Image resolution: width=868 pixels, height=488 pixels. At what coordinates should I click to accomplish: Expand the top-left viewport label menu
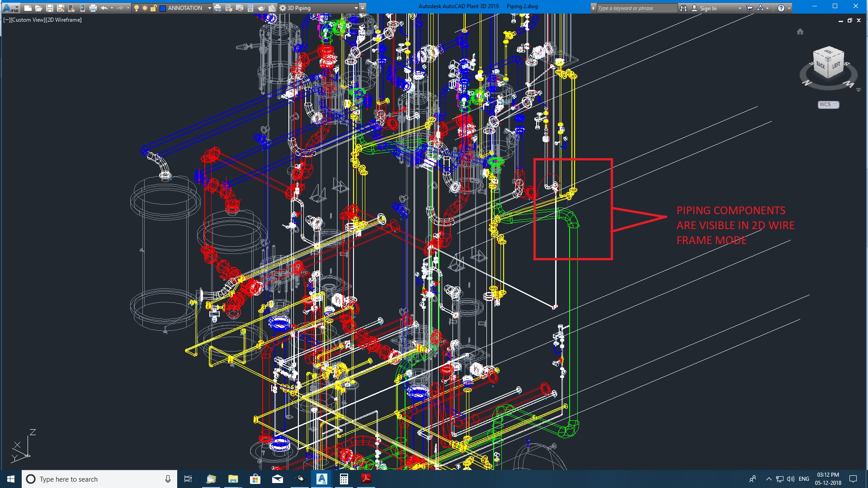[7, 19]
